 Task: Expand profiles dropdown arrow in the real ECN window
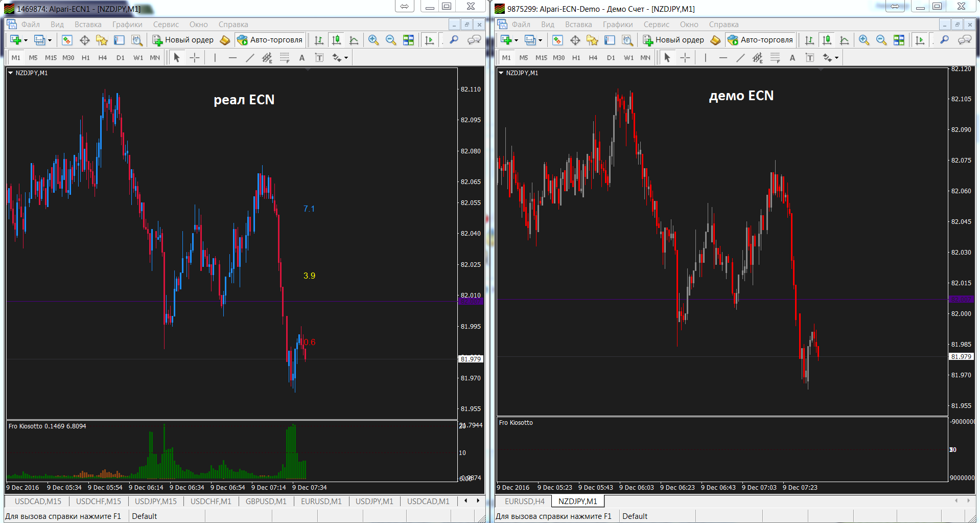tap(50, 40)
